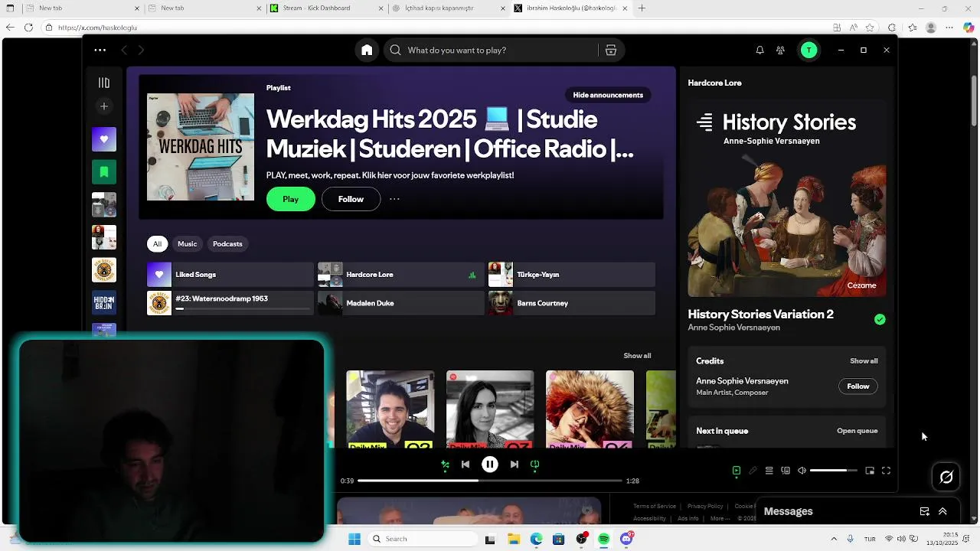Image resolution: width=980 pixels, height=551 pixels.
Task: Open the three-dot Spotify app menu
Action: coord(100,50)
